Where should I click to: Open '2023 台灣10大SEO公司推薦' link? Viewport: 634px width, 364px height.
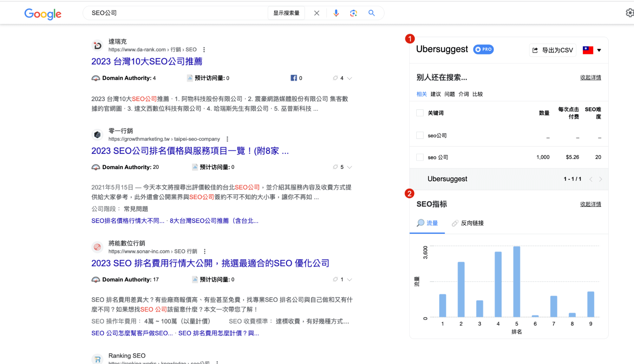[147, 61]
